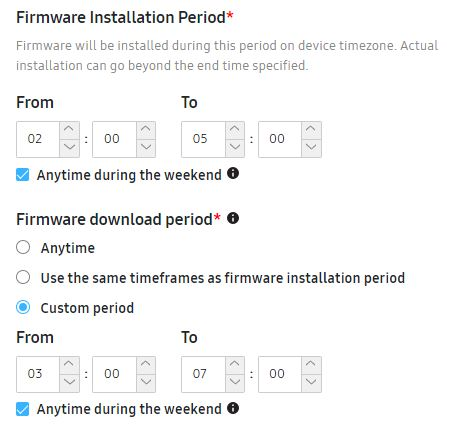Decrease download To hour with down arrow
Image resolution: width=472 pixels, height=428 pixels.
click(235, 383)
